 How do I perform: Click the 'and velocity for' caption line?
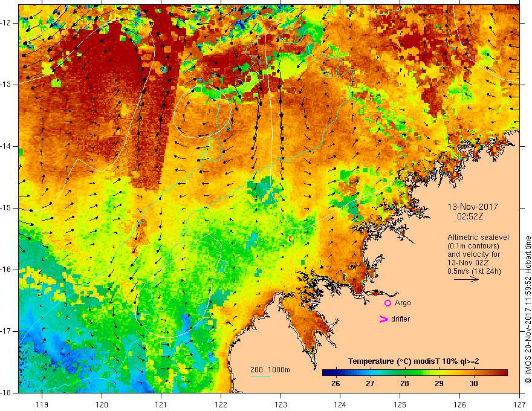pos(473,254)
